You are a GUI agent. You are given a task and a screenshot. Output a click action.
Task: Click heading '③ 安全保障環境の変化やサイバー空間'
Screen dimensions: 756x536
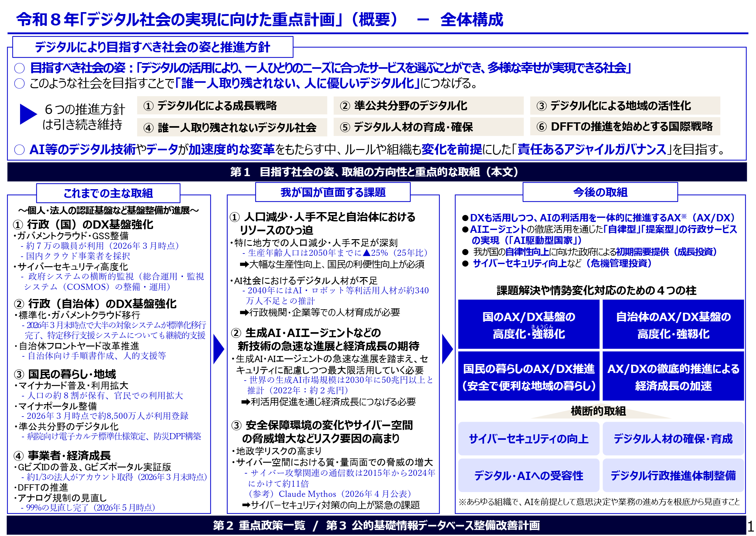322,425
